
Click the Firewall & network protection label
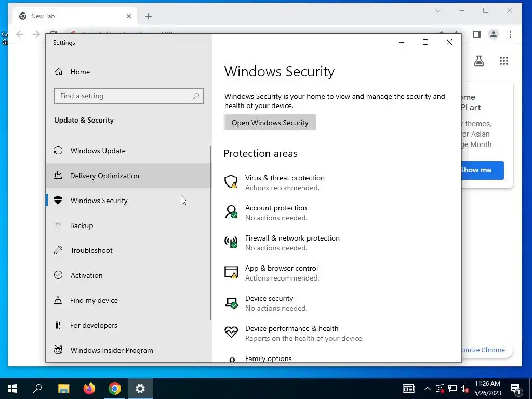pyautogui.click(x=292, y=238)
